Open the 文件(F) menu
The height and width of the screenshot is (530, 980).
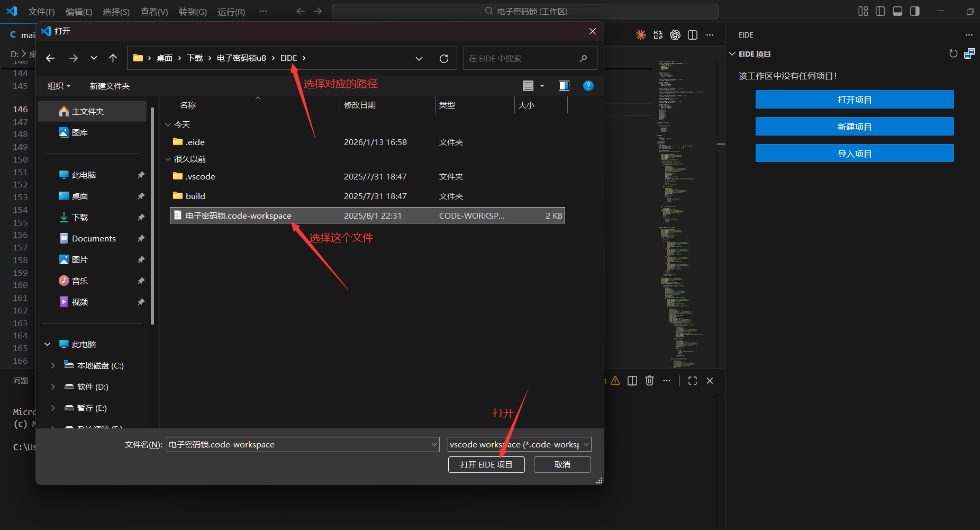click(x=41, y=12)
